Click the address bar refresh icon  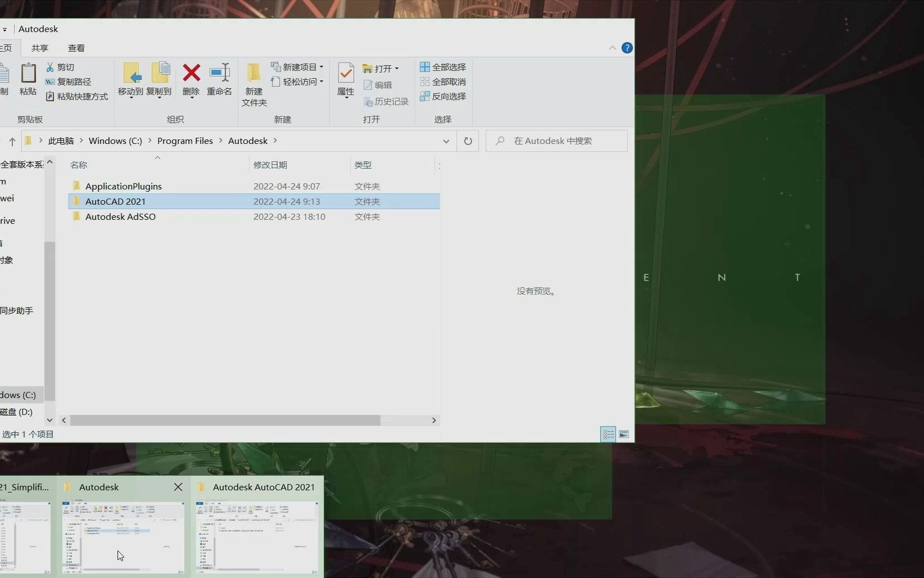pos(468,141)
